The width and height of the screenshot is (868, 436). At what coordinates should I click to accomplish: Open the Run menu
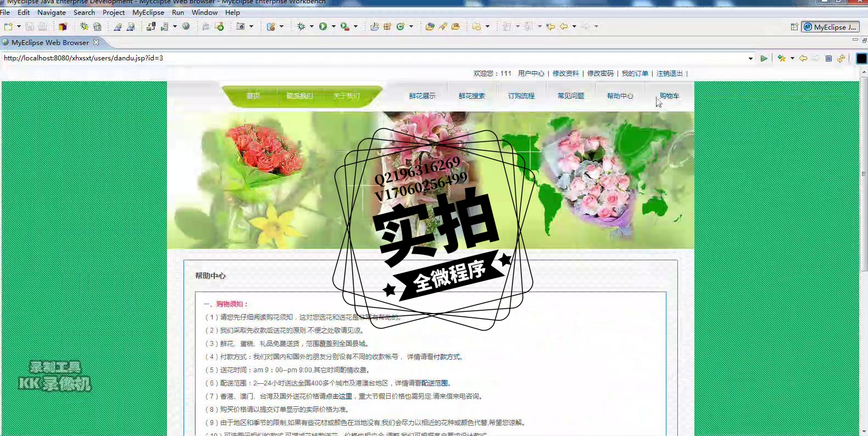(178, 12)
